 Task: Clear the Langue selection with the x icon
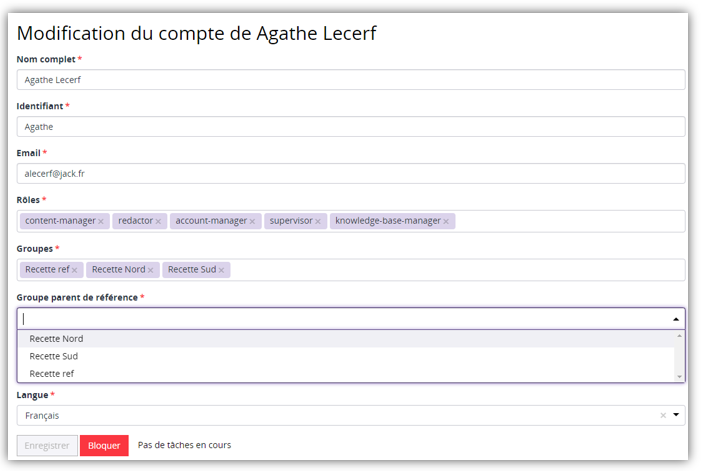[x=663, y=415]
